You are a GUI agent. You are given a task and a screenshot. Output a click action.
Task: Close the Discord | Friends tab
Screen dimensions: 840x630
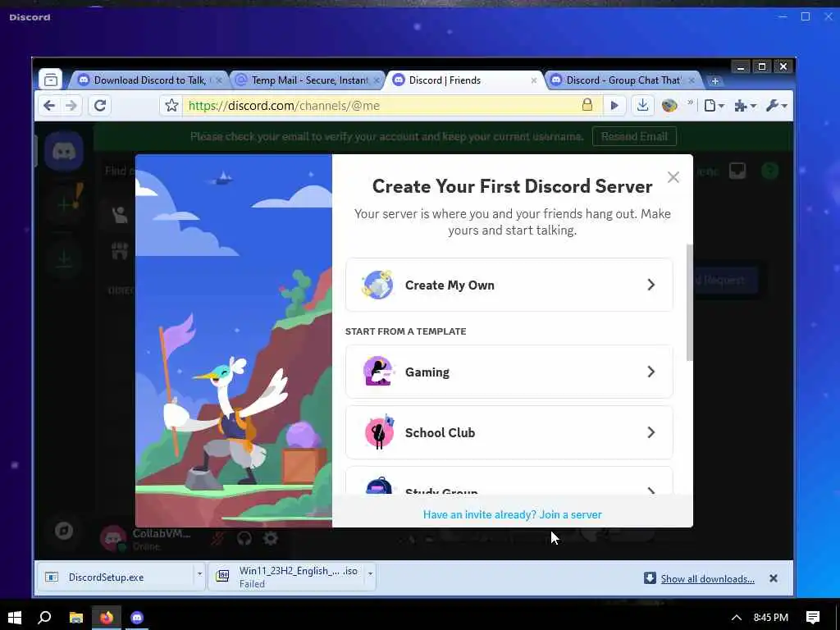(x=533, y=80)
